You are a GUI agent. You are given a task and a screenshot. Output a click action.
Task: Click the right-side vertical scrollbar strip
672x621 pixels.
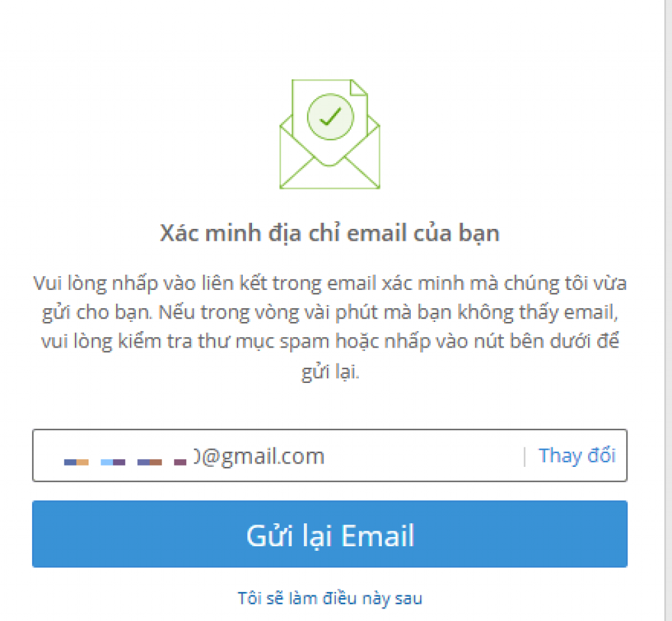pos(668,311)
